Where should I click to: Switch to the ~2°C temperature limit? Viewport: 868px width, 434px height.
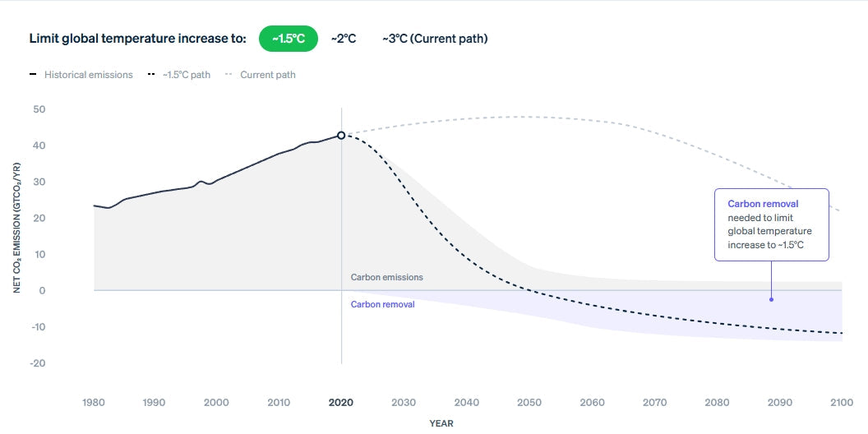[344, 39]
